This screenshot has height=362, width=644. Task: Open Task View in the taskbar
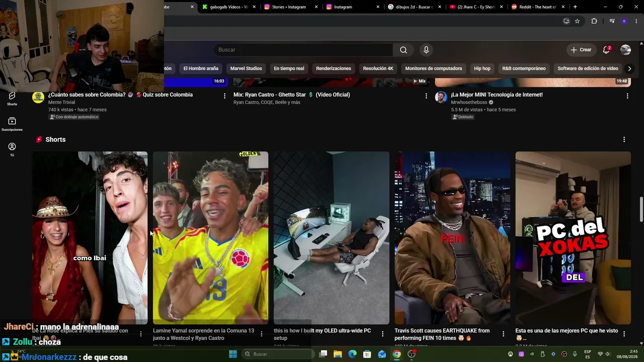coord(323,354)
